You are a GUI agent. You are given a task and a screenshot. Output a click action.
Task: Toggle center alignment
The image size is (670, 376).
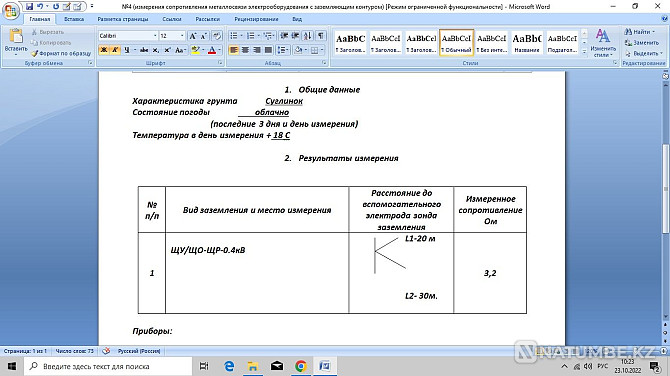click(245, 50)
